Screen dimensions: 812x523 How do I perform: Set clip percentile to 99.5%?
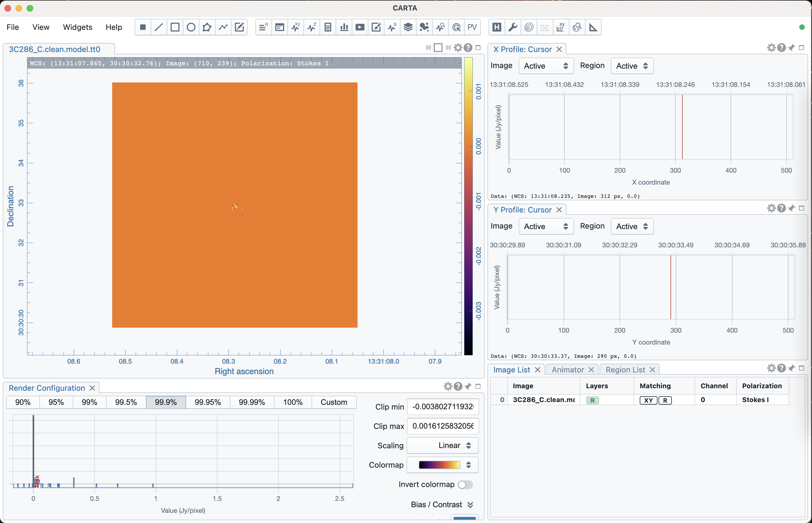[126, 402]
